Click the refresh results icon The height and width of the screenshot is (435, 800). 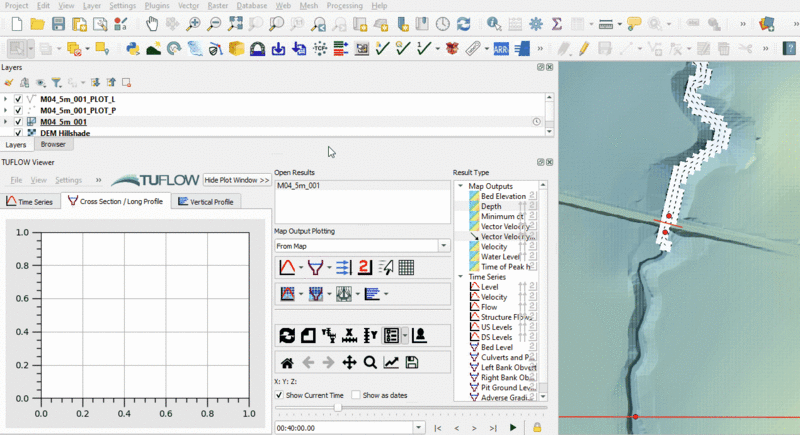(287, 335)
